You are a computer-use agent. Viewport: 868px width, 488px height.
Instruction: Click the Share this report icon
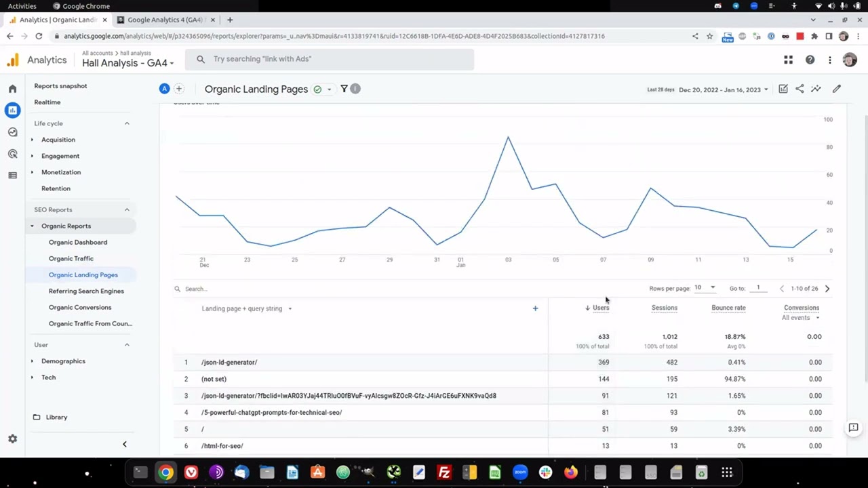pyautogui.click(x=800, y=89)
